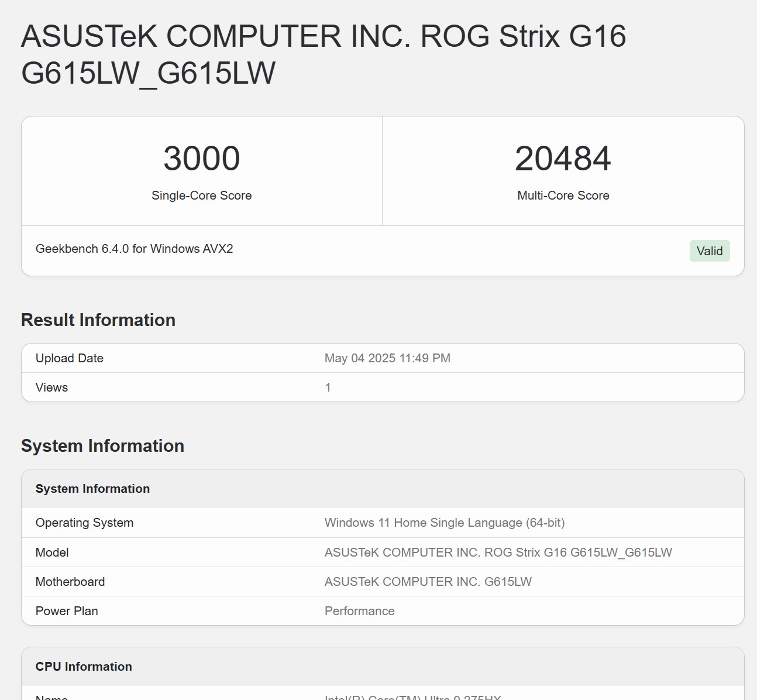This screenshot has height=700, width=757.
Task: Click the System Information table header
Action: pyautogui.click(x=92, y=489)
